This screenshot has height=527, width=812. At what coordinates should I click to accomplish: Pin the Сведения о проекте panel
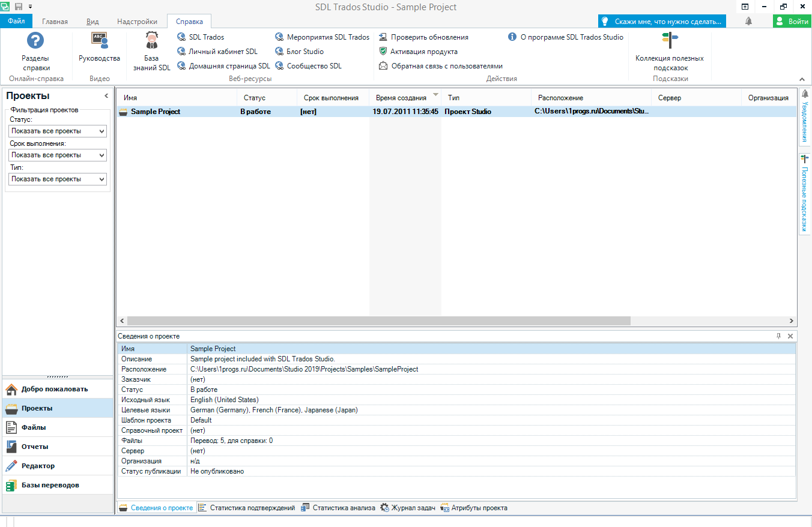(779, 336)
